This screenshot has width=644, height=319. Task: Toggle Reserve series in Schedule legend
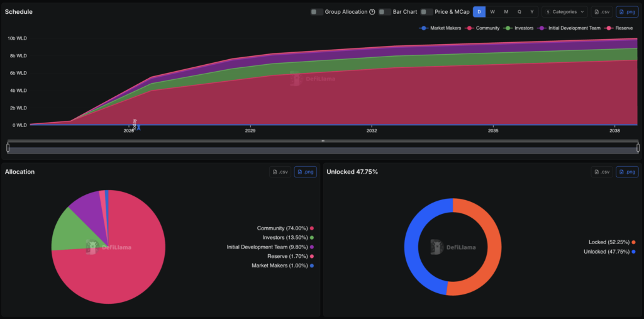(x=619, y=28)
